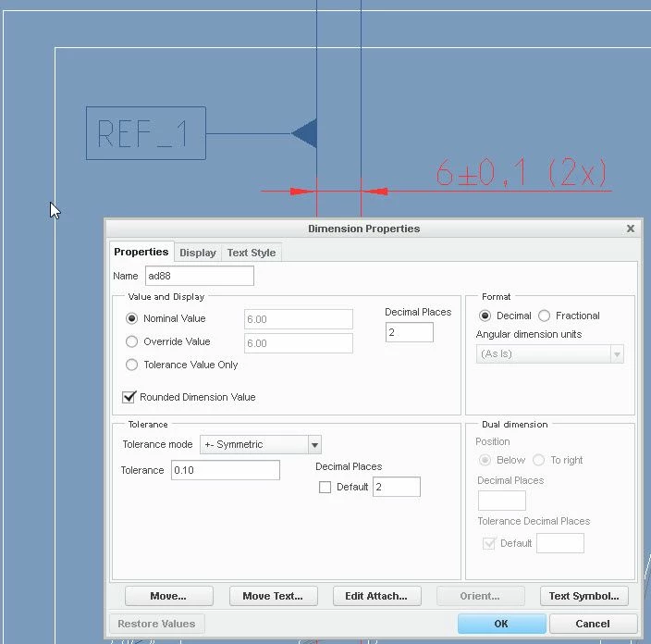
Task: Click the Dual dimension Decimal Places field
Action: [x=502, y=501]
